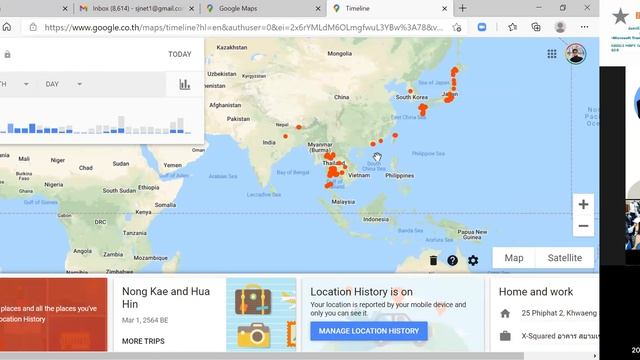The image size is (640, 360).
Task: Click the briefcase work icon
Action: click(x=505, y=336)
